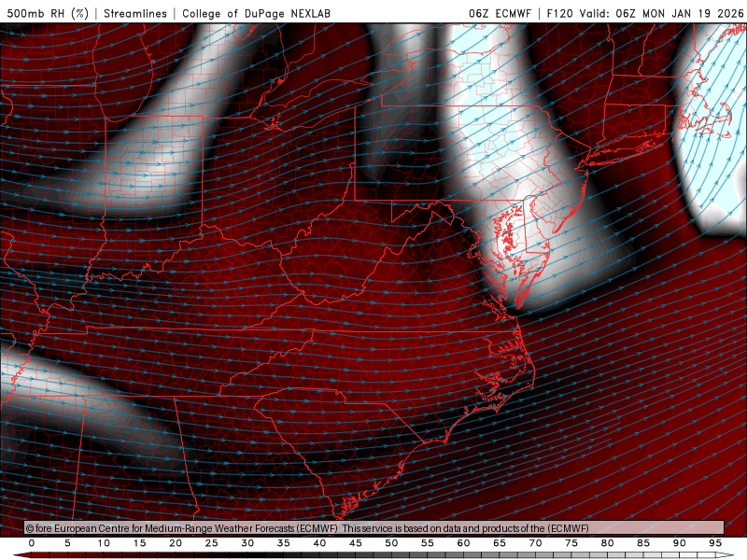Click 'College of DuPage NEXLAB' header text
Viewport: 747px width, 560px height.
pos(256,13)
